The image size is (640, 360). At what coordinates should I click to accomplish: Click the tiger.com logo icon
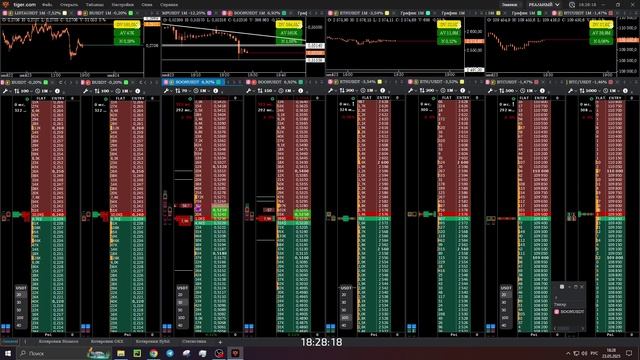pos(5,4)
